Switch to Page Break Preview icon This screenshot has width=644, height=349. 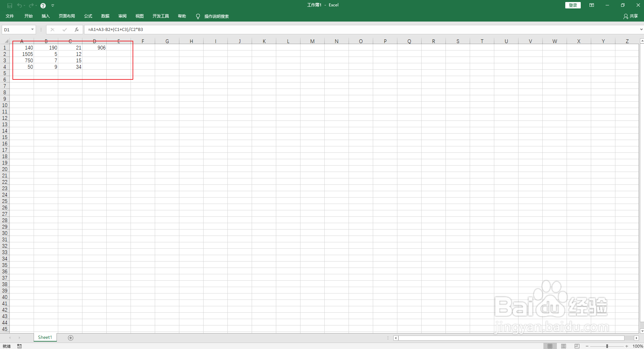(577, 346)
